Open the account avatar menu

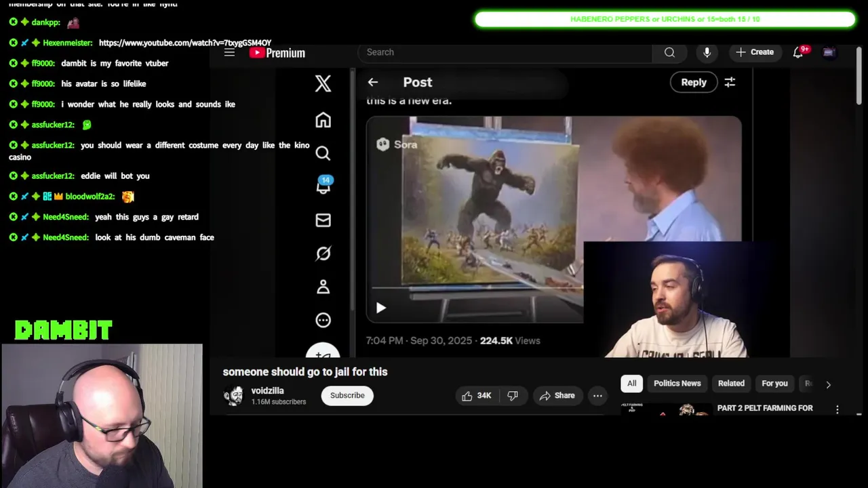coord(829,52)
